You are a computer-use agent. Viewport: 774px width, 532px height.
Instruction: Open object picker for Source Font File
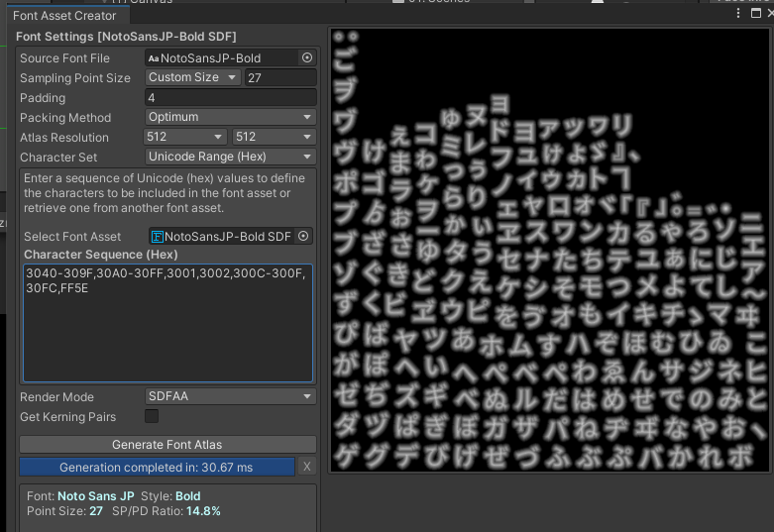pos(307,57)
